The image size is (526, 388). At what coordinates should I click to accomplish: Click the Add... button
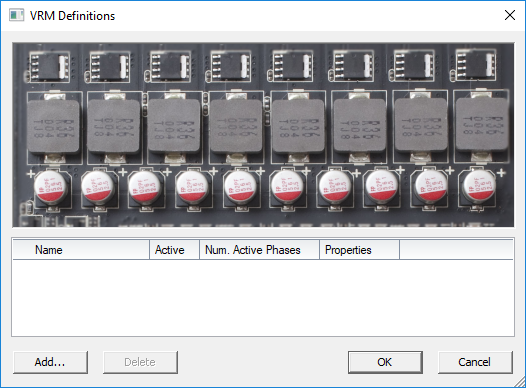(50, 362)
